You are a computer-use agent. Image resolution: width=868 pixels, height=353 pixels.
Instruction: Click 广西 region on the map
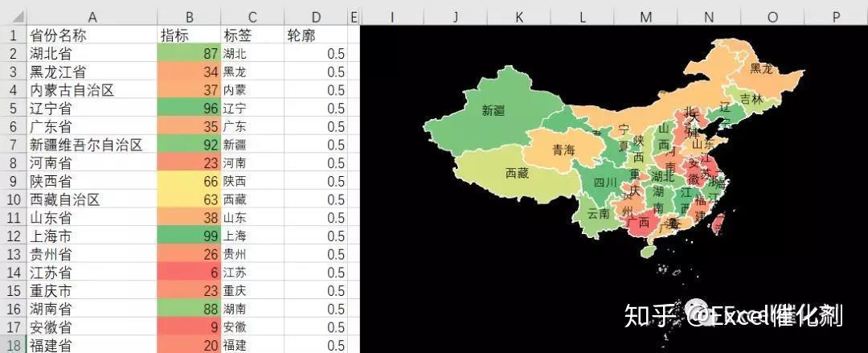637,223
